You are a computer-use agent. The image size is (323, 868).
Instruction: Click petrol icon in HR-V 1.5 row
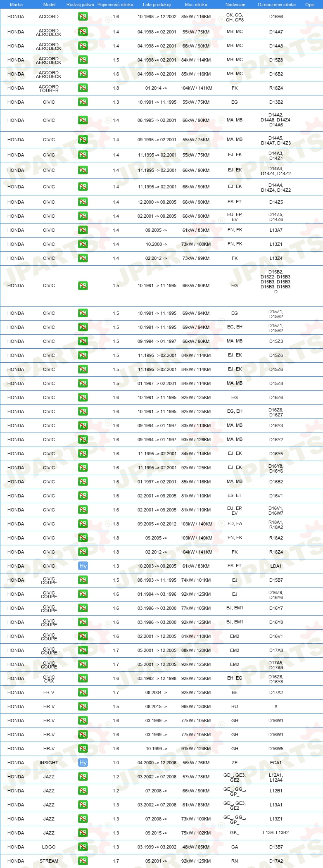83,706
